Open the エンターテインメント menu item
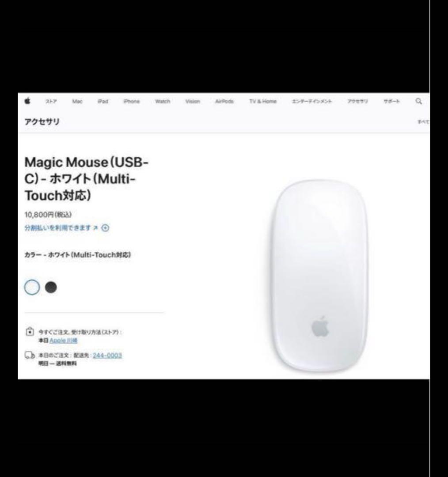 (312, 101)
